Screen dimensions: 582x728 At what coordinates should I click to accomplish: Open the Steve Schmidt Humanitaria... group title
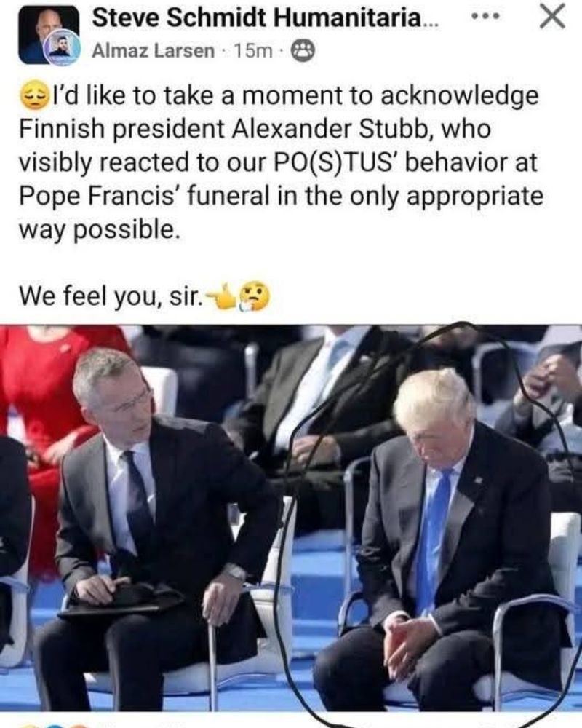click(265, 18)
